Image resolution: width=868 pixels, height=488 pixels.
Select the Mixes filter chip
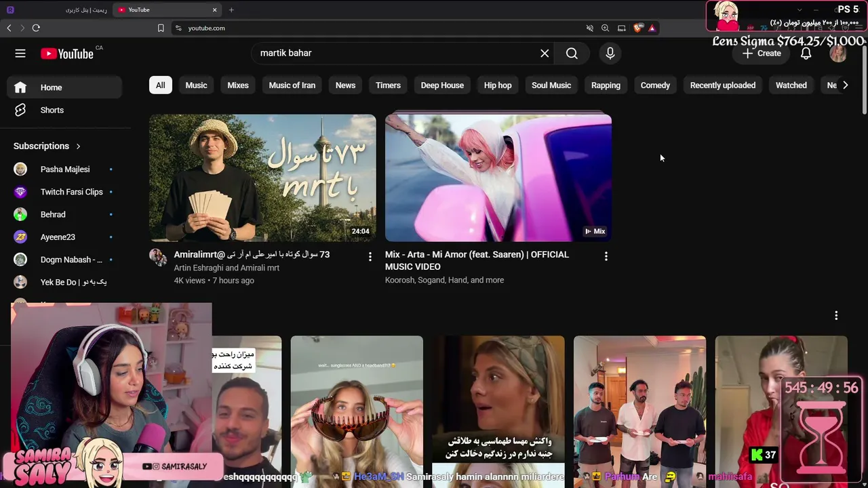tap(238, 85)
